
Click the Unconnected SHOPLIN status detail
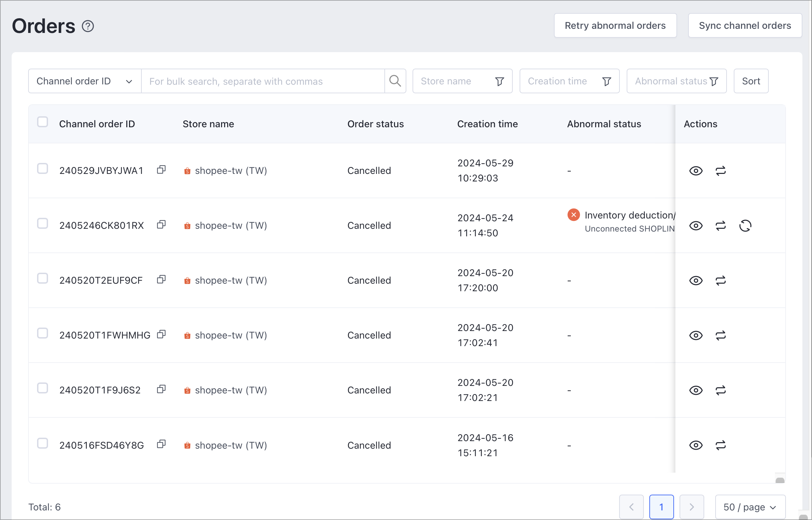click(630, 229)
